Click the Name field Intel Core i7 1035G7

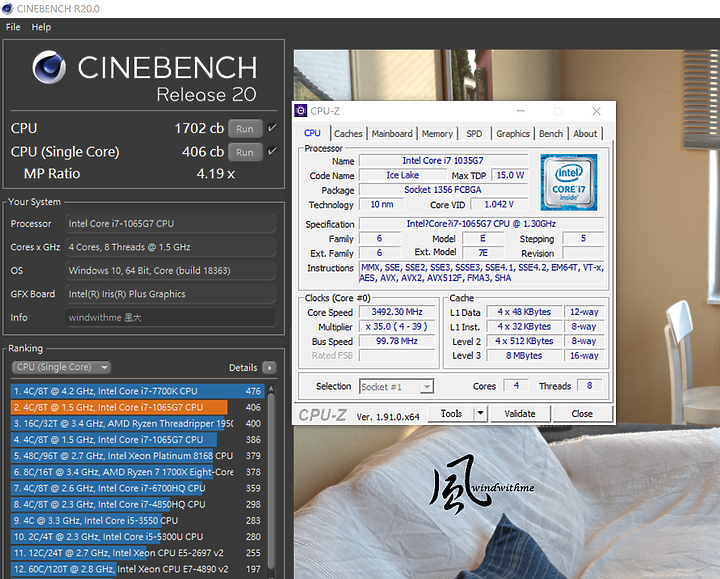pyautogui.click(x=443, y=160)
